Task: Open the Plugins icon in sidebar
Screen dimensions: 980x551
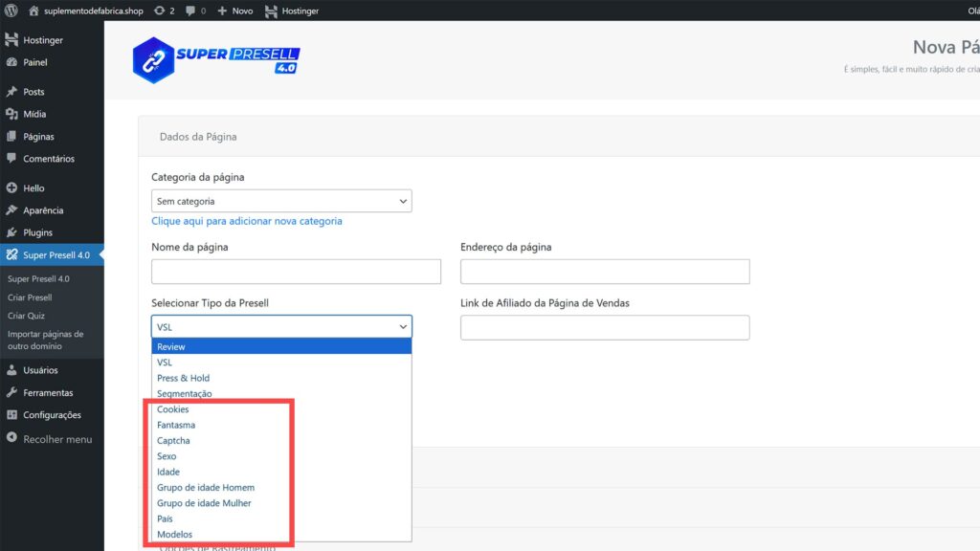Action: [11, 232]
